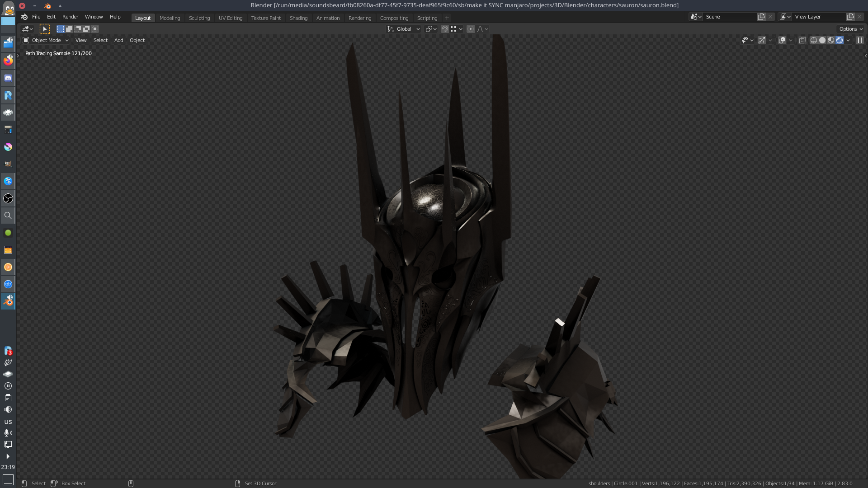Open the Options dropdown
This screenshot has width=868, height=488.
pyautogui.click(x=851, y=29)
